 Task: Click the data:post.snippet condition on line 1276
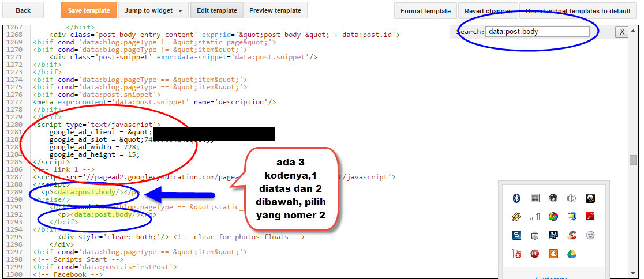click(97, 95)
